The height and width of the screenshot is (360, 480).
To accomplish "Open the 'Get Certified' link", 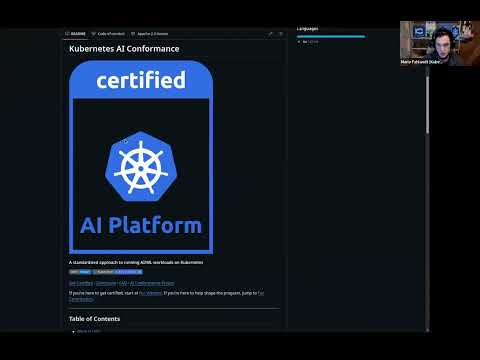I will click(81, 283).
